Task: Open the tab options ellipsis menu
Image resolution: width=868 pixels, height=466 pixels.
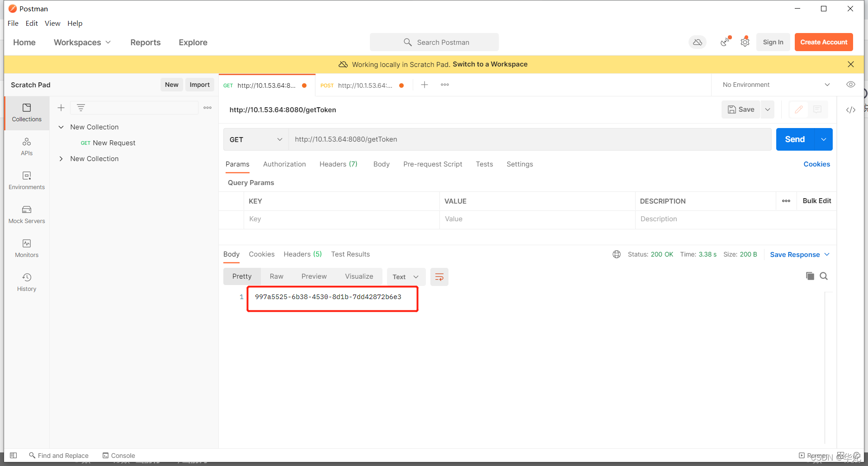Action: point(445,85)
